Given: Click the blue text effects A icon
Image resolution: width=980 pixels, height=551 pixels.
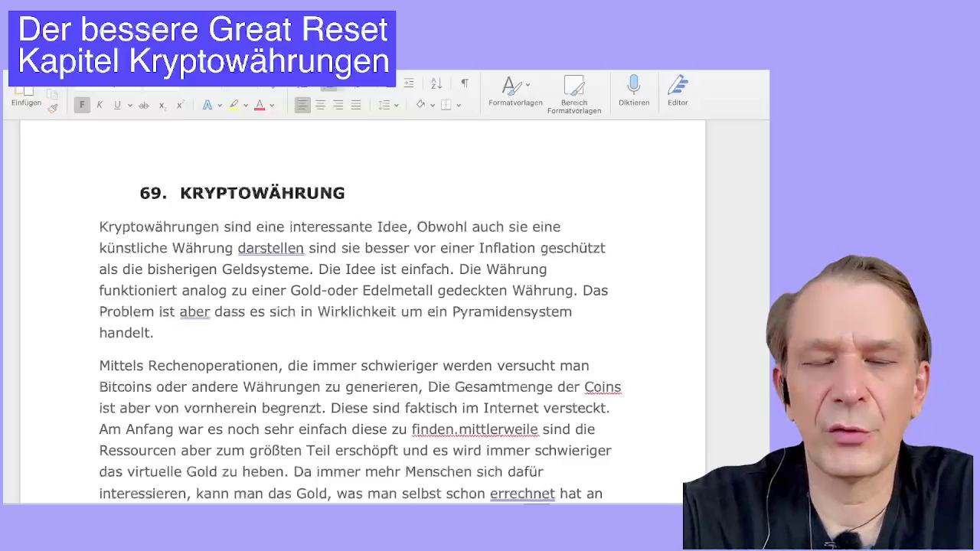Looking at the screenshot, I should click(207, 105).
